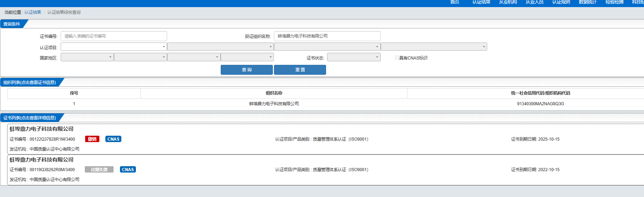The width and height of the screenshot is (644, 197).
Task: Click the gray 过期失效 status badge
Action: tap(99, 170)
